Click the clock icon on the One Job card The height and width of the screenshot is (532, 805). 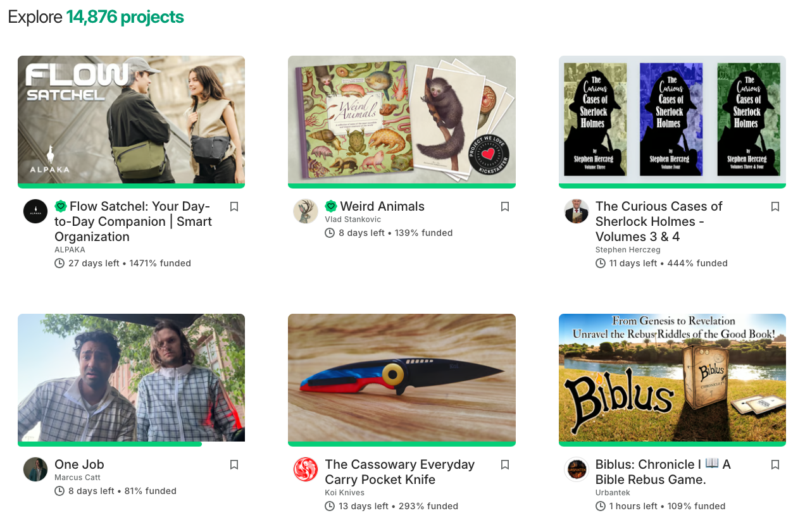tap(58, 490)
